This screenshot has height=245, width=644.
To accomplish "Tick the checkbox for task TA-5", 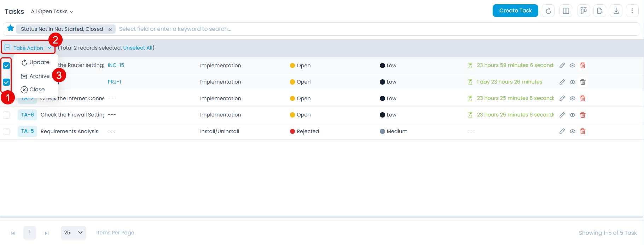I will coord(6,131).
